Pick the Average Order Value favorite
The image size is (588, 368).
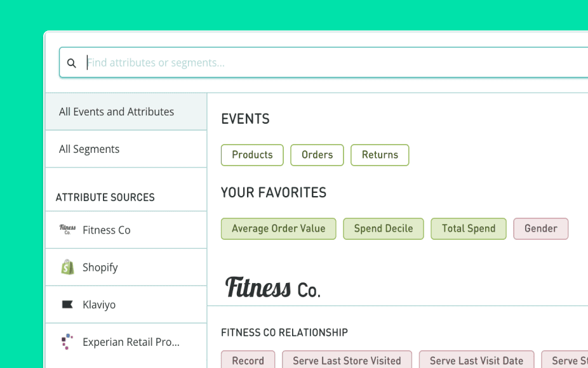(278, 228)
